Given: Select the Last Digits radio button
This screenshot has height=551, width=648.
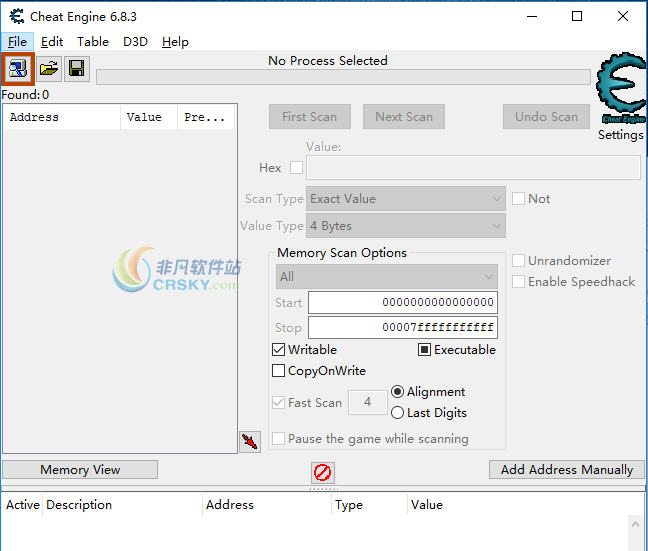Looking at the screenshot, I should [x=397, y=413].
